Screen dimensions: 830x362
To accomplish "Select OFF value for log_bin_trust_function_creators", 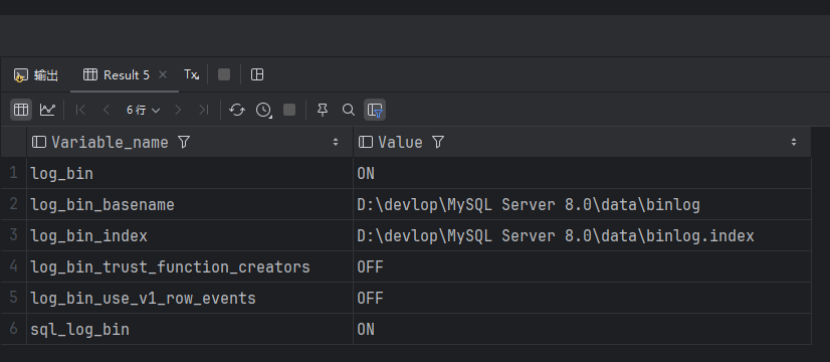I will (582, 267).
